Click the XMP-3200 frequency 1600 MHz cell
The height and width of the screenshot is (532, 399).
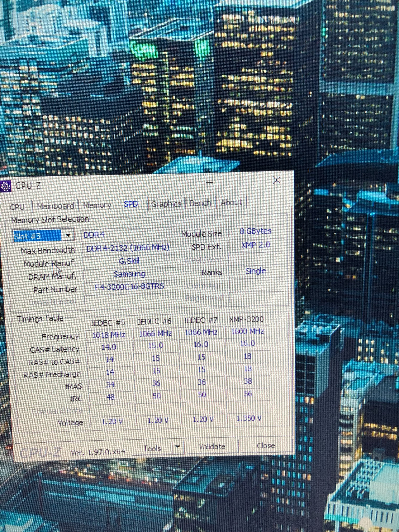click(x=247, y=331)
